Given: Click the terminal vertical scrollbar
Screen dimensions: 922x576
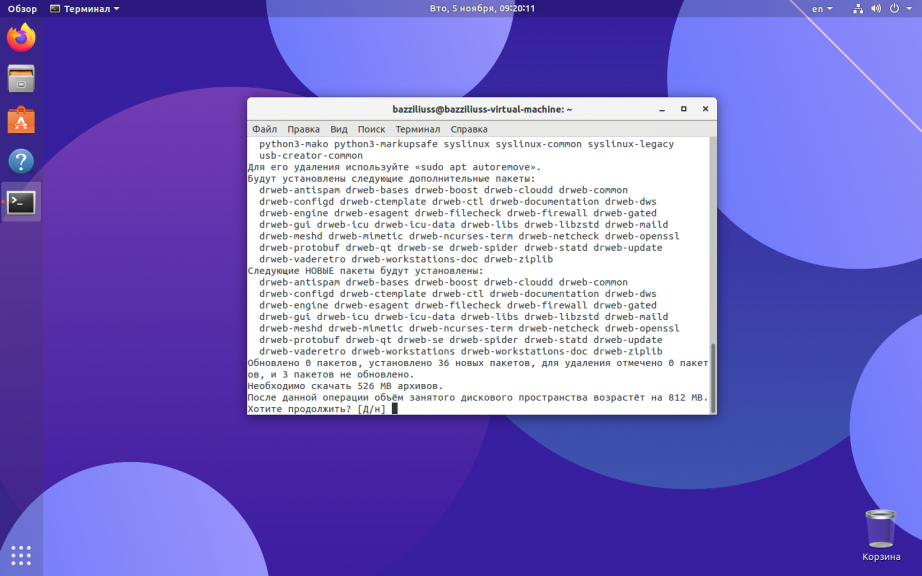Looking at the screenshot, I should point(713,276).
